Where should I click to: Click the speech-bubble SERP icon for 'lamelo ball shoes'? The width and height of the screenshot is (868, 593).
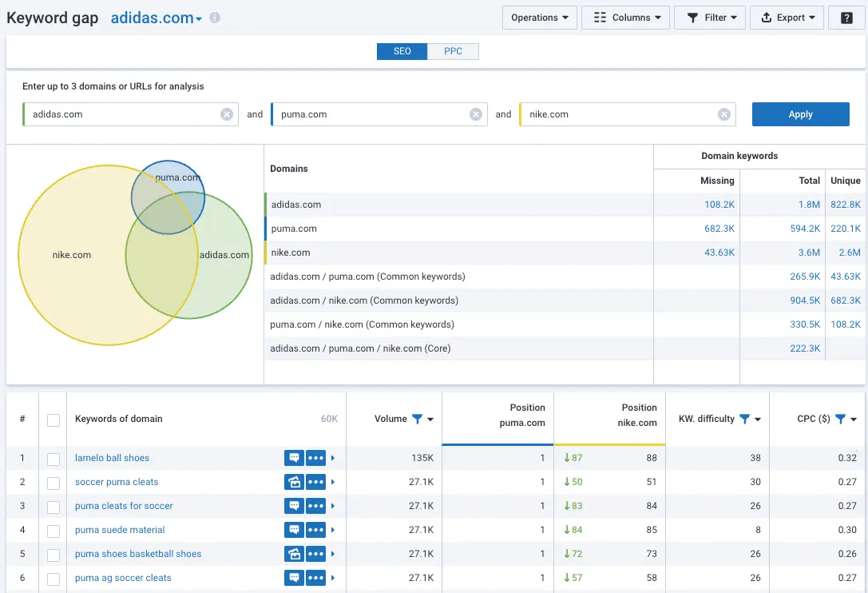(x=294, y=457)
